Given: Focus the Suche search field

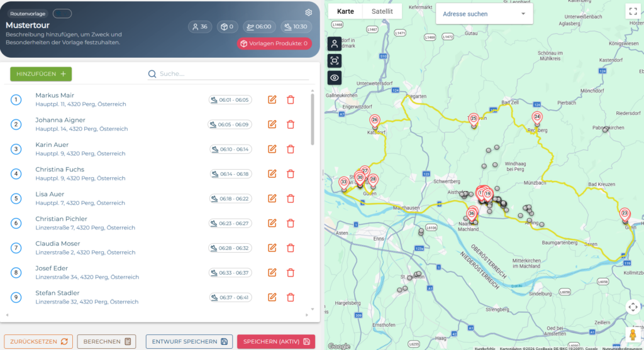Looking at the screenshot, I should click(x=228, y=74).
